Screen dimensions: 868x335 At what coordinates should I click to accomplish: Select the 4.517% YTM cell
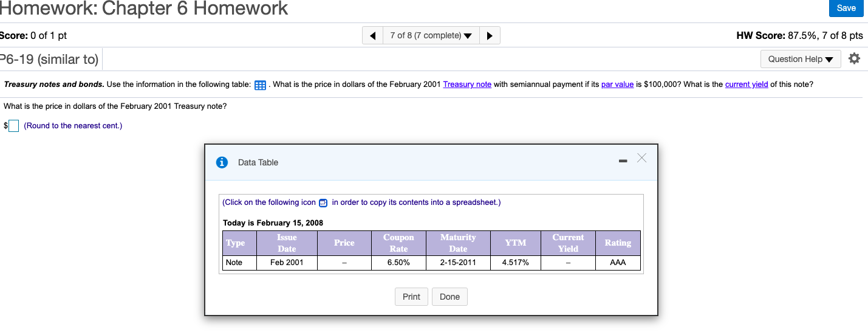point(516,263)
